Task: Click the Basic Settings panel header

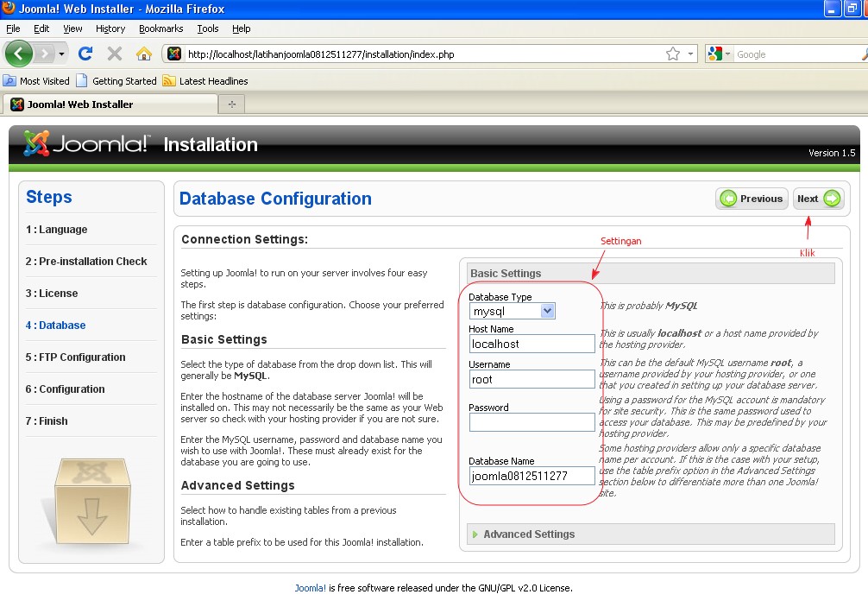Action: coord(651,273)
